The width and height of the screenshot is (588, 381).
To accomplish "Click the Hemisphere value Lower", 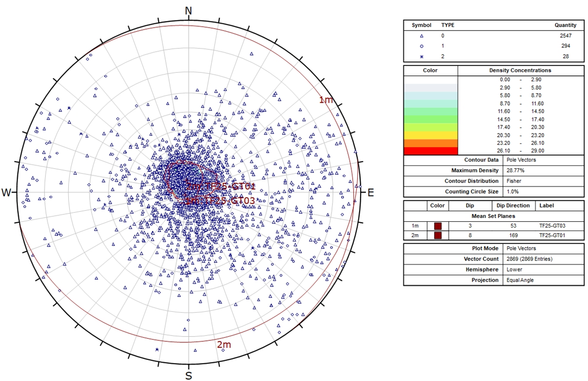I will (513, 270).
